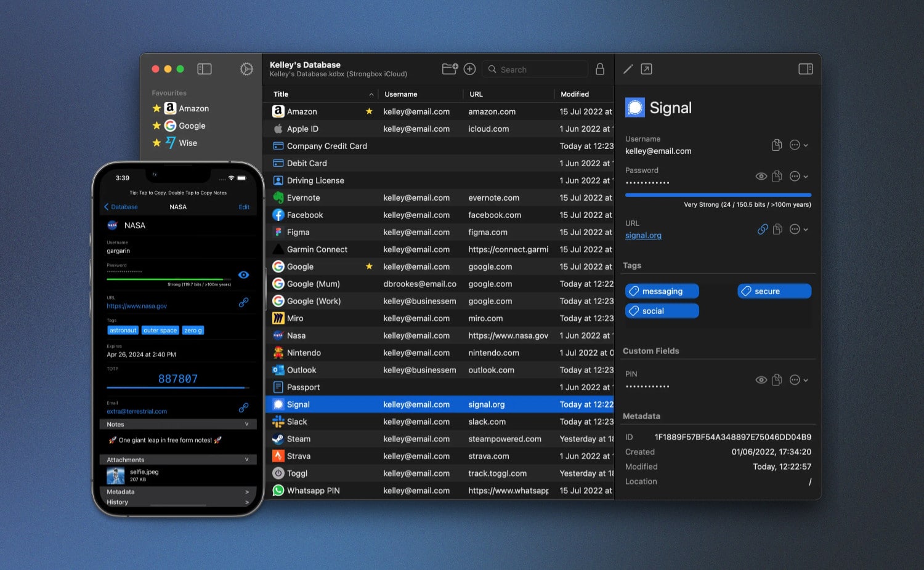
Task: Create a new group folder icon
Action: [450, 70]
